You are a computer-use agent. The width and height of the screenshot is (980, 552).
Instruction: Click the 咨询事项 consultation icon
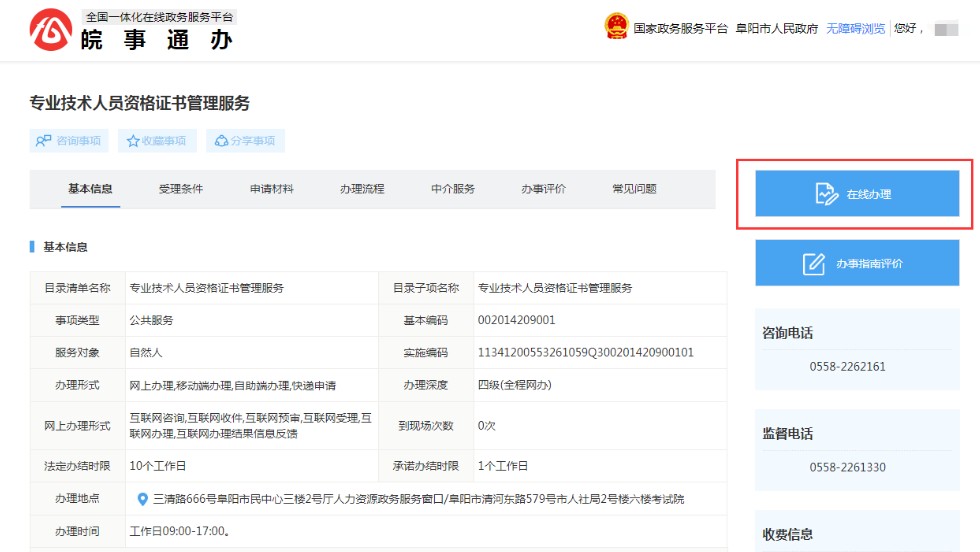(43, 141)
